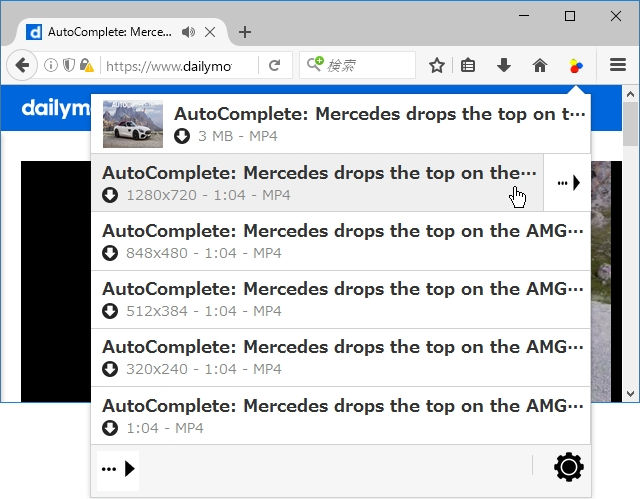Viewport: 640px width, 499px height.
Task: Click the Video DownloadHelper colored balls icon
Action: pos(576,66)
